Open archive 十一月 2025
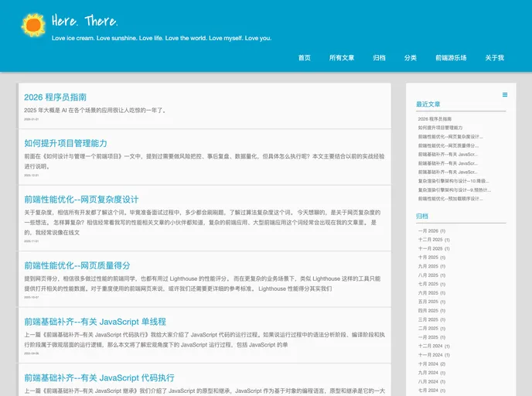 (x=430, y=249)
